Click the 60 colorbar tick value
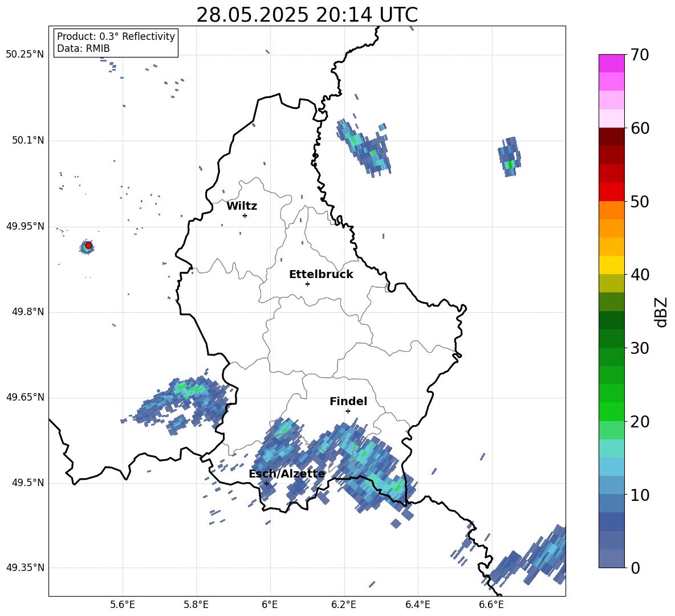This screenshot has width=675, height=616. pyautogui.click(x=640, y=128)
